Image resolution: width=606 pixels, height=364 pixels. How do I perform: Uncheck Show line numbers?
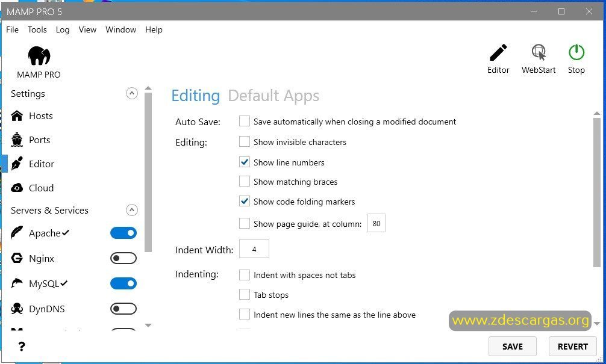pyautogui.click(x=244, y=162)
